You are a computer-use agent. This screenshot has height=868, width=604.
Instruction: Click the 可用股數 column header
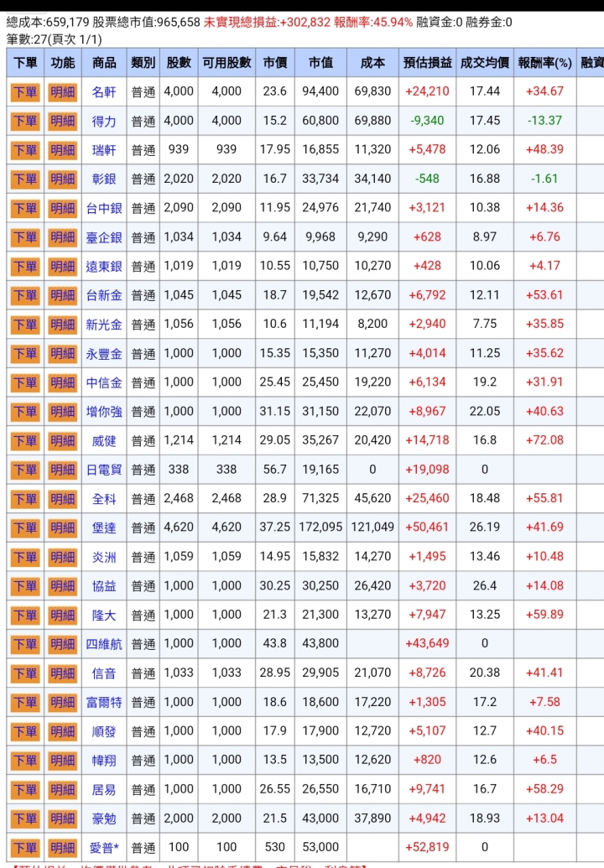pos(226,63)
